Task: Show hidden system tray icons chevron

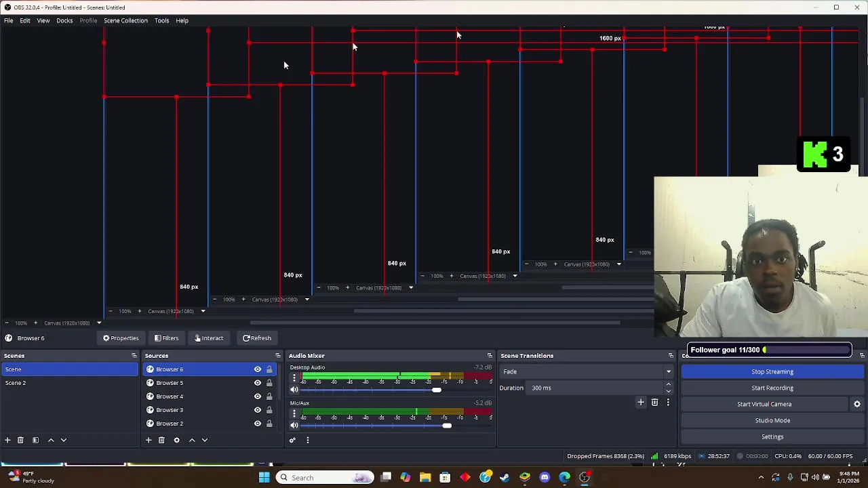Action: (761, 477)
